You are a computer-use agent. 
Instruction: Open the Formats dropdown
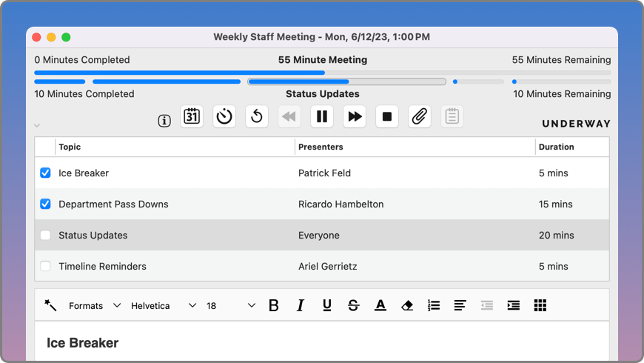click(x=95, y=305)
